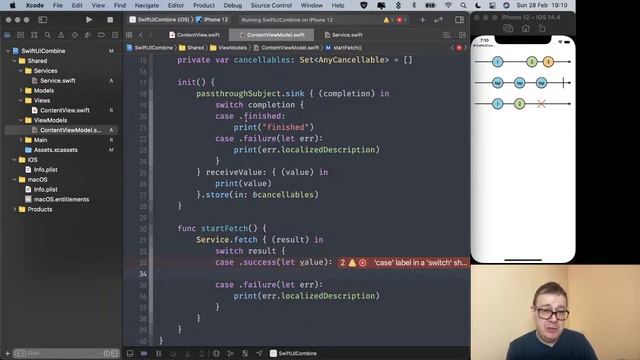Toggle the navigator sidebar button in the toolbar
The image size is (640, 360).
pos(42,20)
